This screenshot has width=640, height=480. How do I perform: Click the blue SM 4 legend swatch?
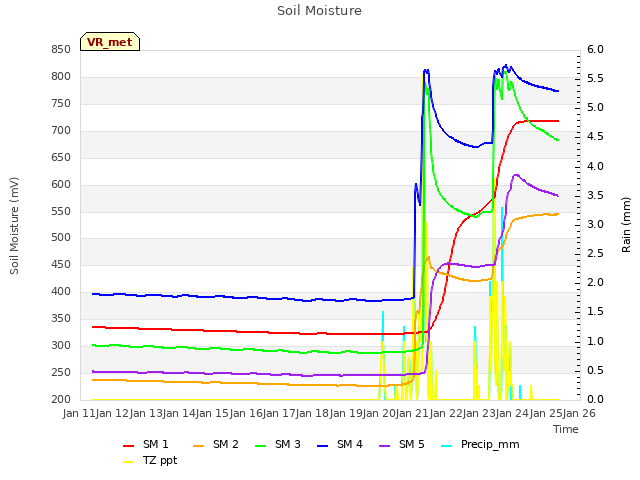coord(323,446)
